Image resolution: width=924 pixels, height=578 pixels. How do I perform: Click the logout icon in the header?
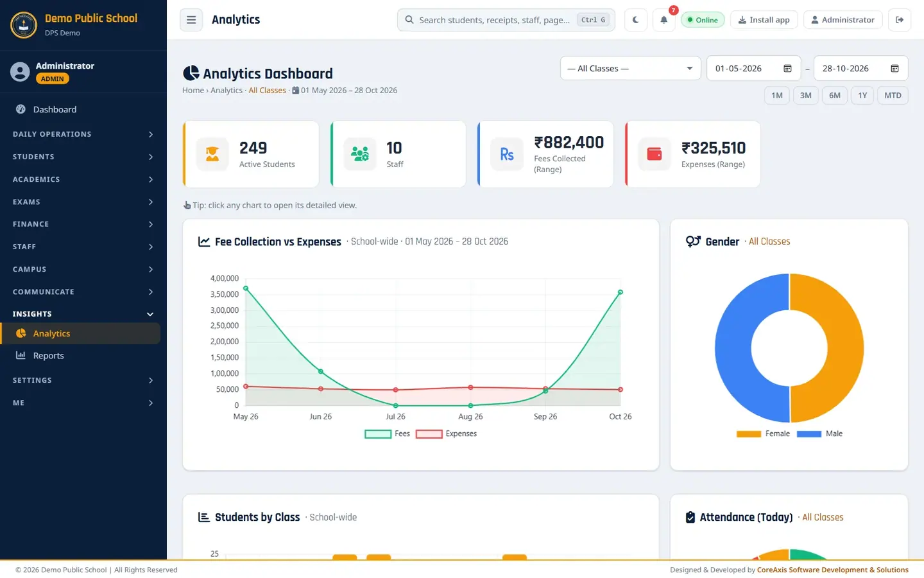click(x=900, y=20)
